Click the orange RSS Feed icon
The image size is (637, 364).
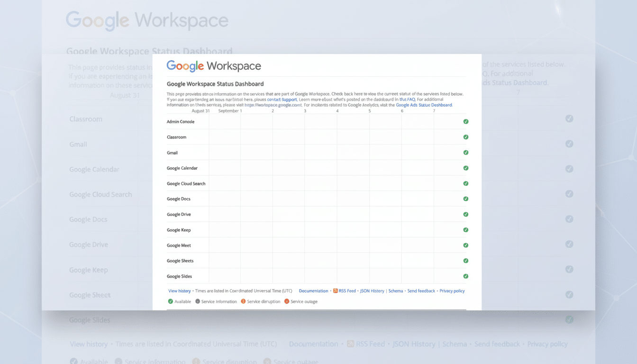coord(335,291)
